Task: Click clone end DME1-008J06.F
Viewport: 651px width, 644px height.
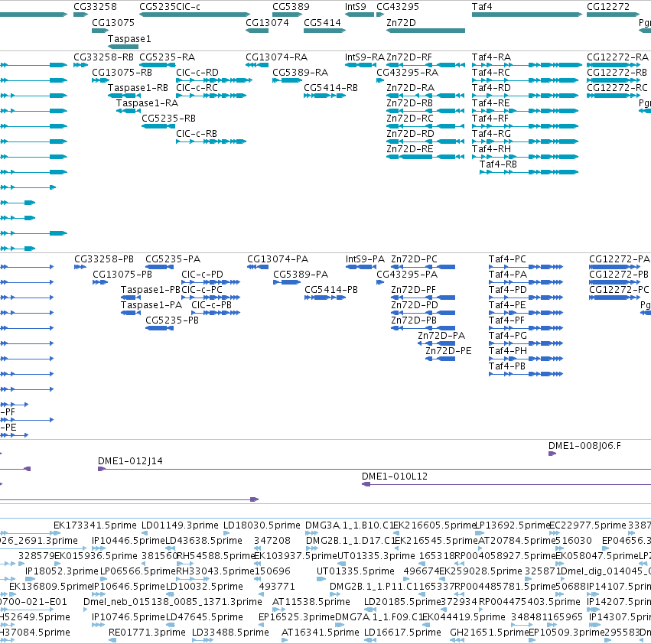Action: pos(584,446)
